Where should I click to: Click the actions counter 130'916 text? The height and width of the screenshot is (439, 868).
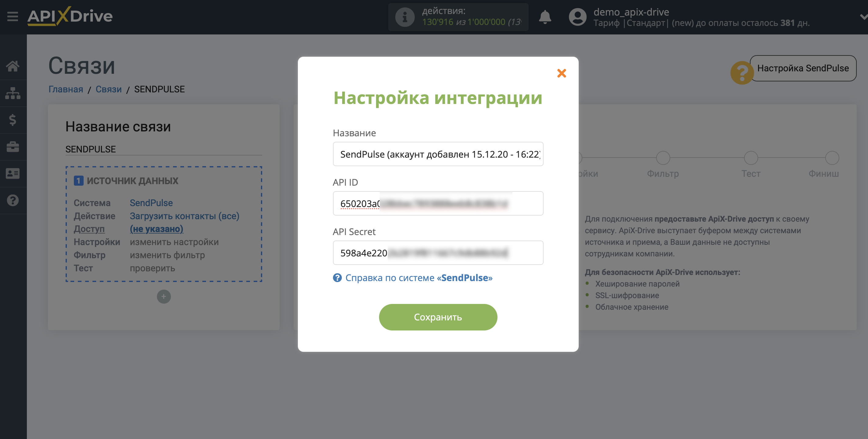437,22
